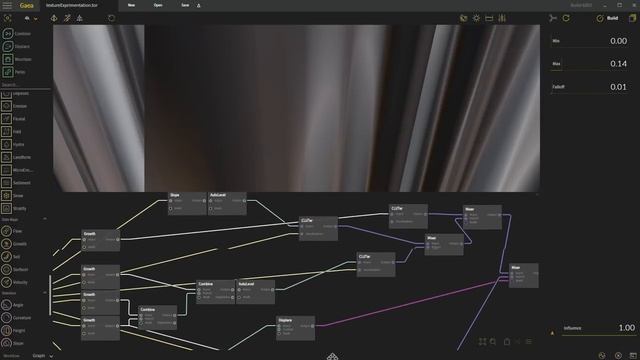Click the node Search field
This screenshot has width=640, height=360.
point(25,85)
